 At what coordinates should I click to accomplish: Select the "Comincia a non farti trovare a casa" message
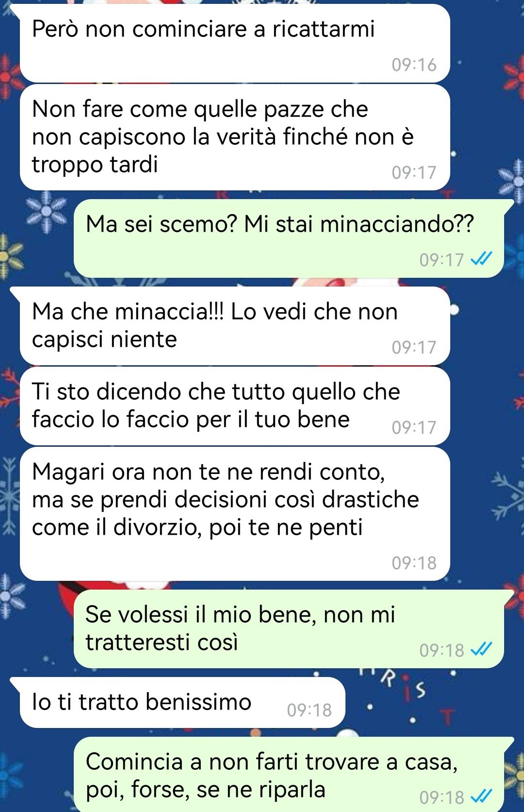289,775
